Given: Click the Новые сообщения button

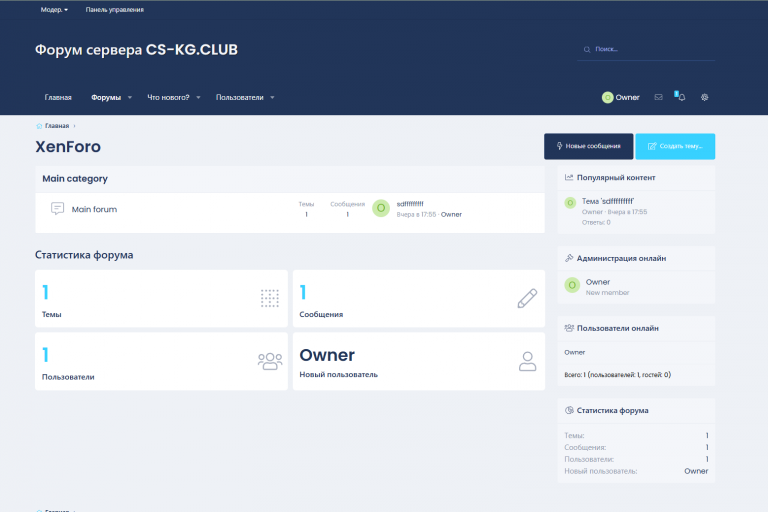Looking at the screenshot, I should [x=588, y=146].
